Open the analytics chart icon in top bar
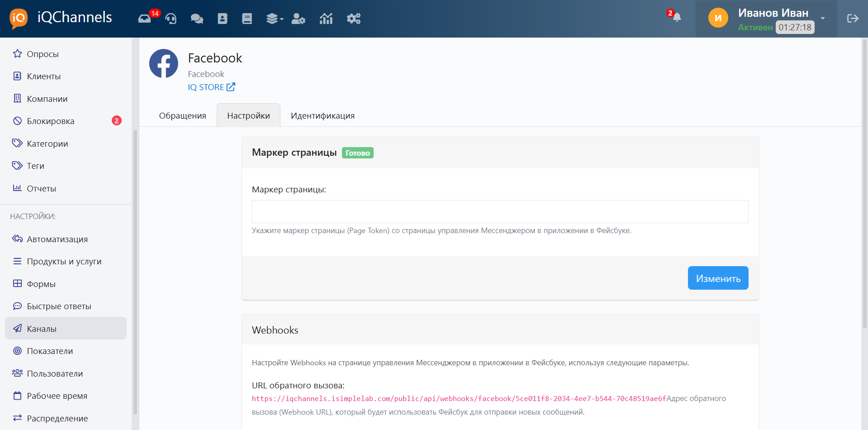The height and width of the screenshot is (430, 868). click(x=326, y=19)
